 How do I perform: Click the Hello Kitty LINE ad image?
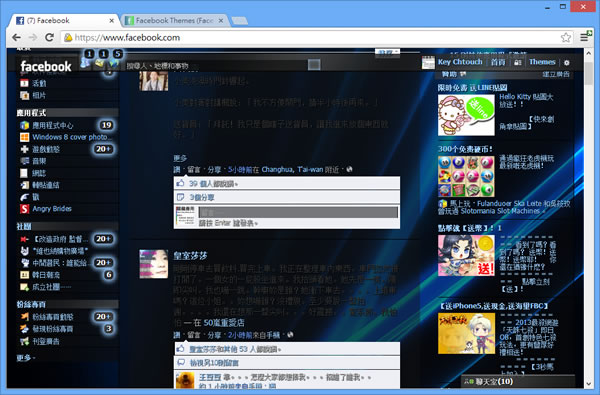tap(466, 115)
